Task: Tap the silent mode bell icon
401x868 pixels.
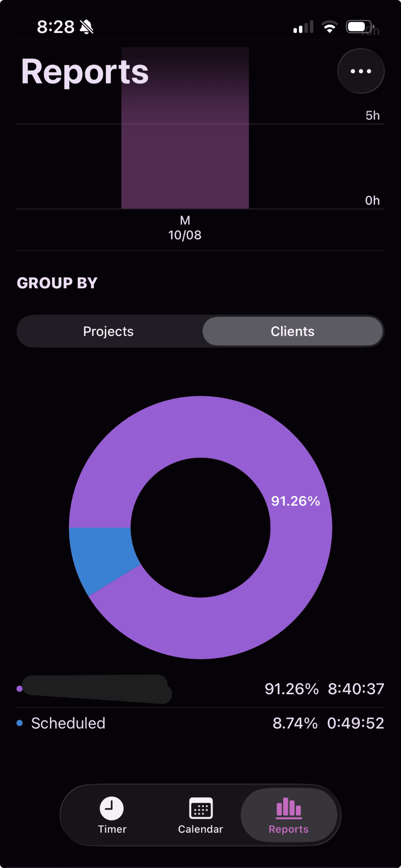Action: (x=86, y=27)
